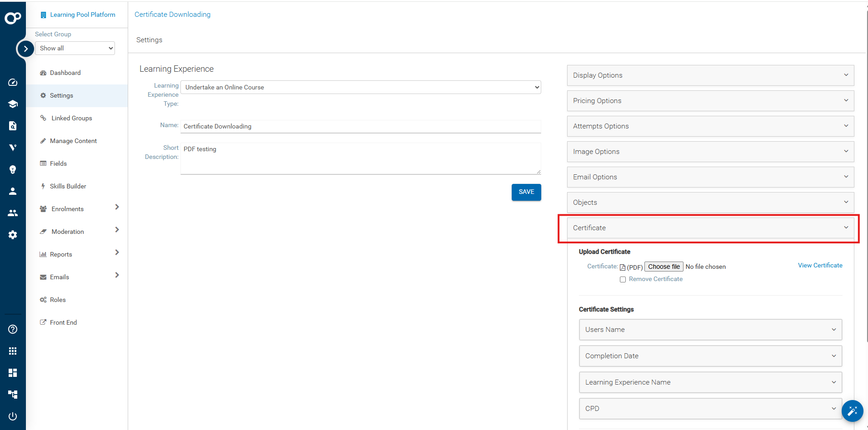This screenshot has height=430, width=868.
Task: Click the Learning Pool logo icon
Action: (13, 18)
